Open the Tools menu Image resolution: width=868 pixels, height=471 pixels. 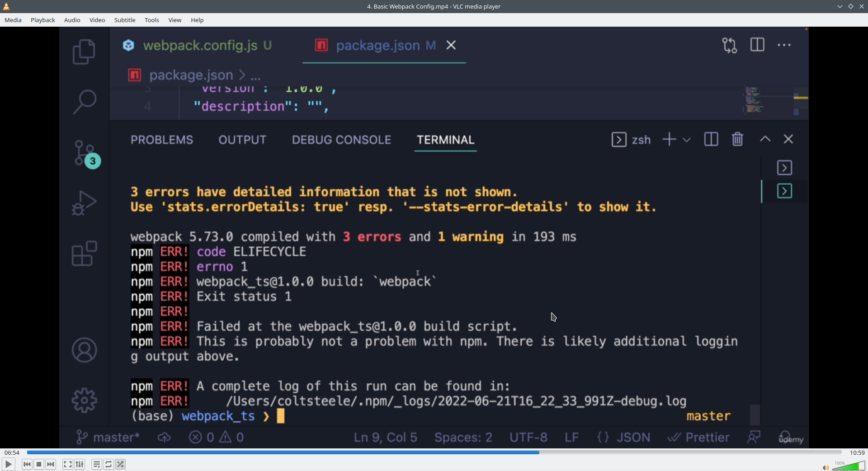pyautogui.click(x=152, y=20)
